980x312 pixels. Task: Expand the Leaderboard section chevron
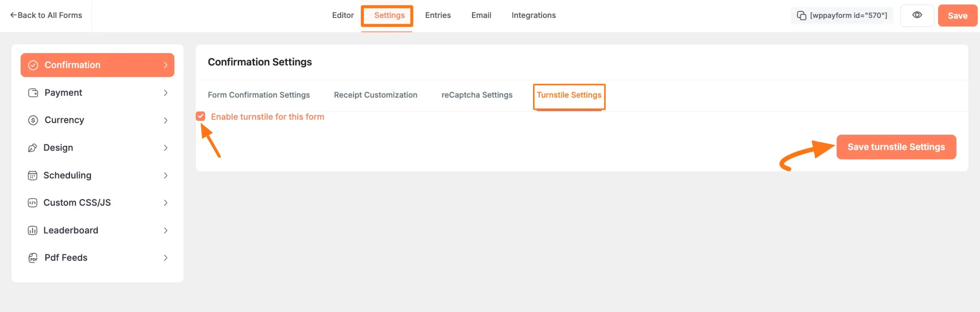165,231
